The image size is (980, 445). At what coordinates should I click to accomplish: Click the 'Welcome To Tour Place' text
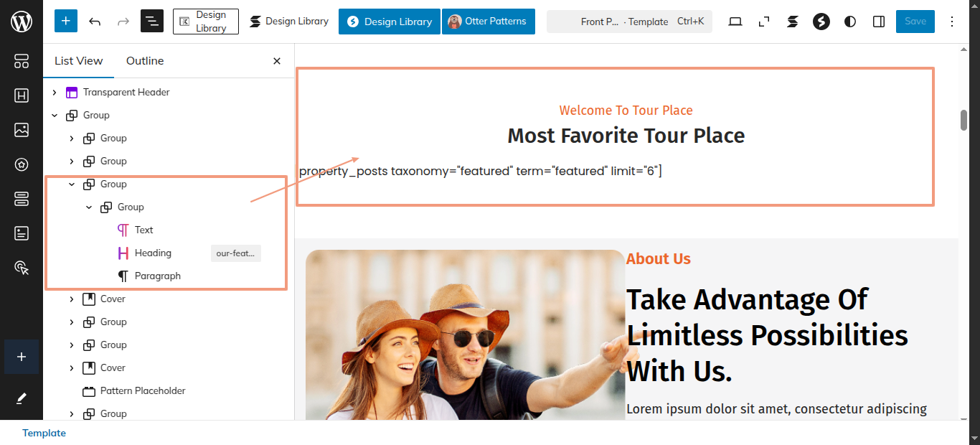point(626,111)
